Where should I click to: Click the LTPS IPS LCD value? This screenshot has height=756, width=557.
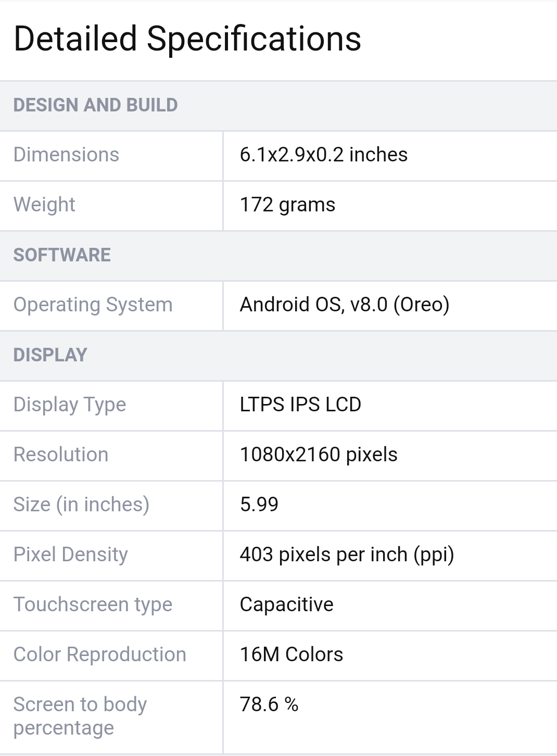point(300,405)
